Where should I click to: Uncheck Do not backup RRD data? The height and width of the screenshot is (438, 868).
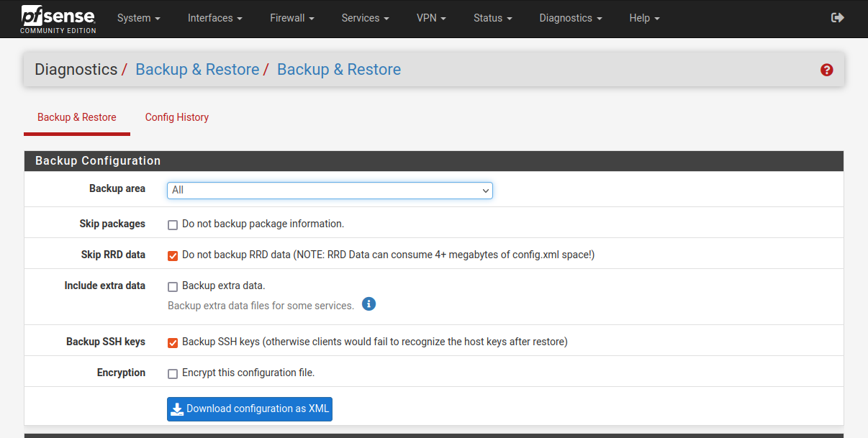pyautogui.click(x=173, y=255)
